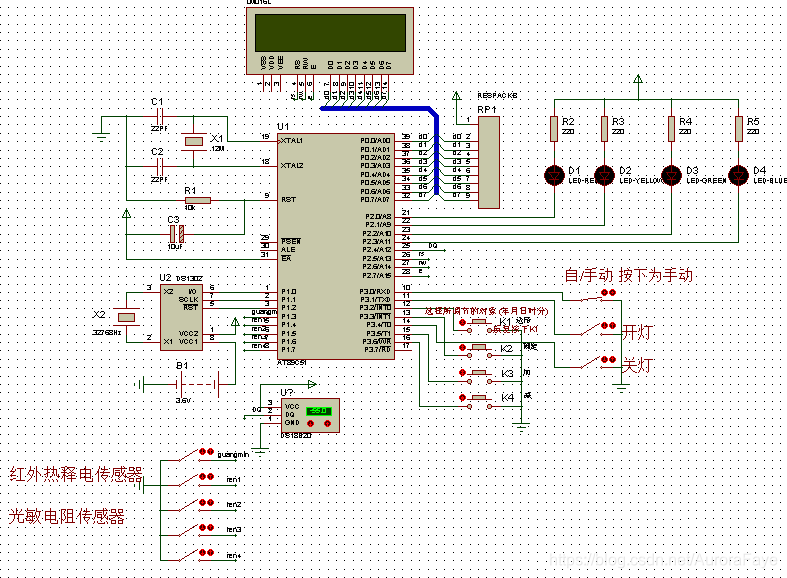787x578 pixels.
Task: Select the red LED D1
Action: (555, 176)
